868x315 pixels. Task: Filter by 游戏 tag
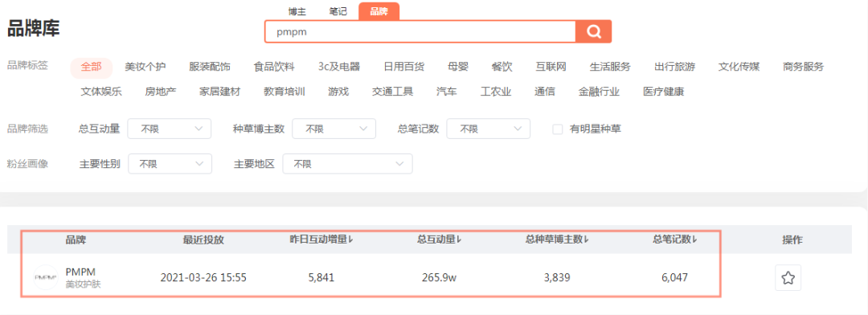(338, 92)
